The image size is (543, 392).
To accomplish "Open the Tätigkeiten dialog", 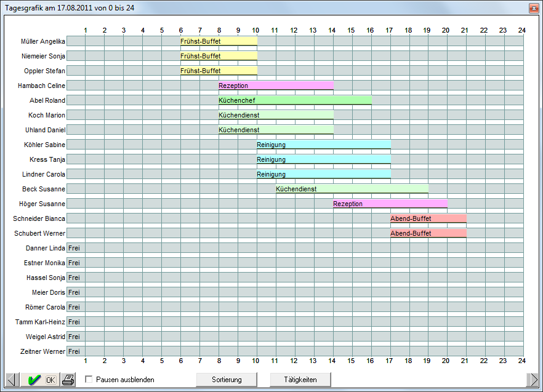I will tap(300, 380).
